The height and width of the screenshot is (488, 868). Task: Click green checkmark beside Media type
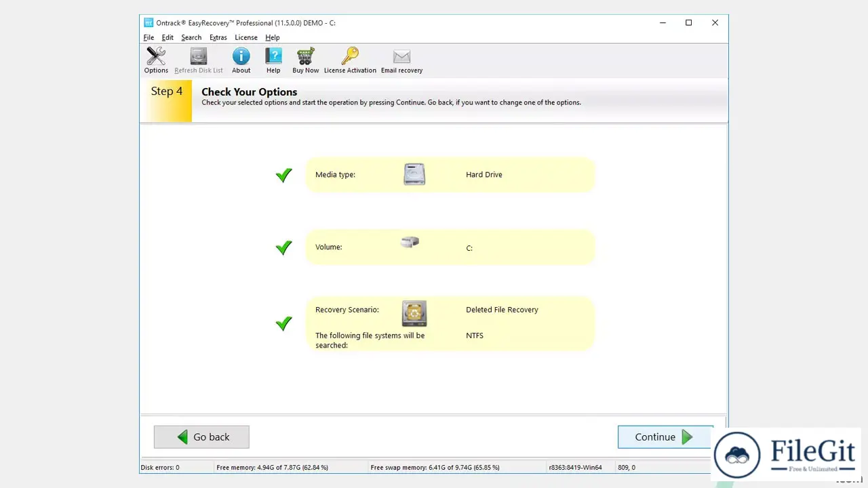(x=284, y=176)
